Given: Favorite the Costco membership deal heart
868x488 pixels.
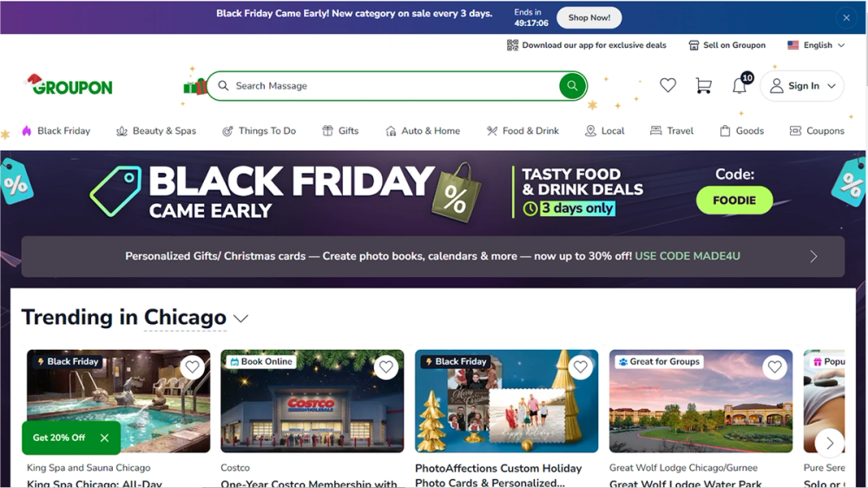Looking at the screenshot, I should [x=386, y=366].
